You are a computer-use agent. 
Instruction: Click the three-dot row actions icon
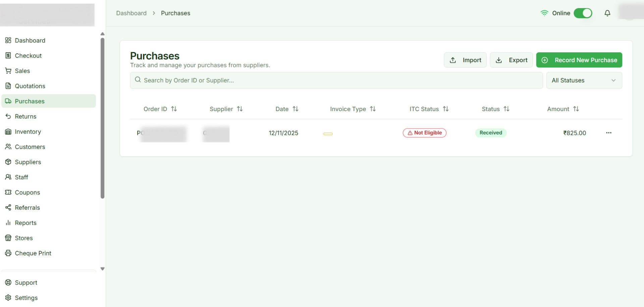608,133
